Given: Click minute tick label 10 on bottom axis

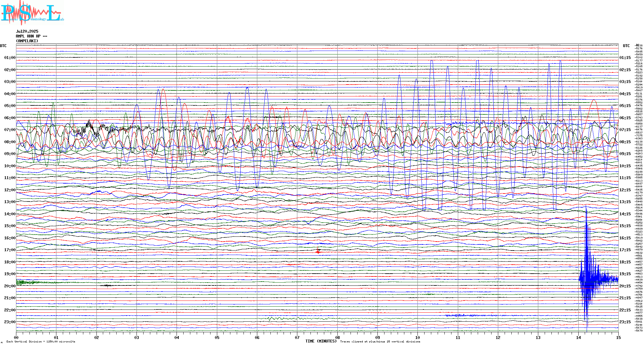Looking at the screenshot, I should tap(417, 337).
